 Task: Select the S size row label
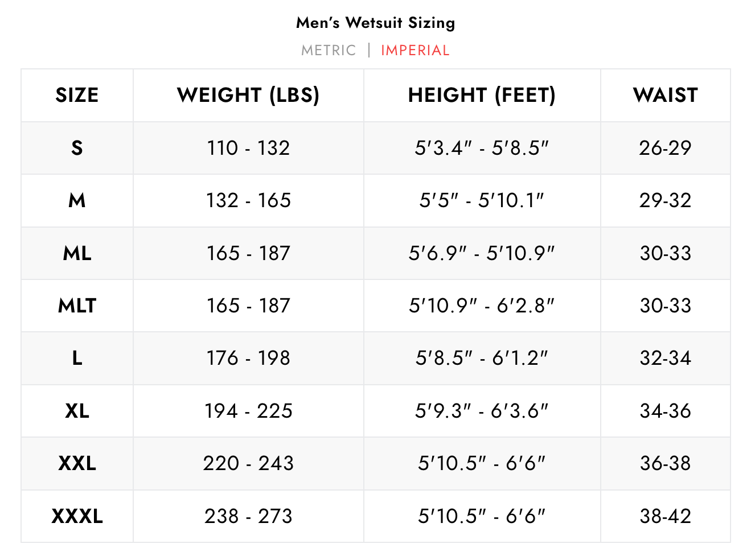(77, 148)
